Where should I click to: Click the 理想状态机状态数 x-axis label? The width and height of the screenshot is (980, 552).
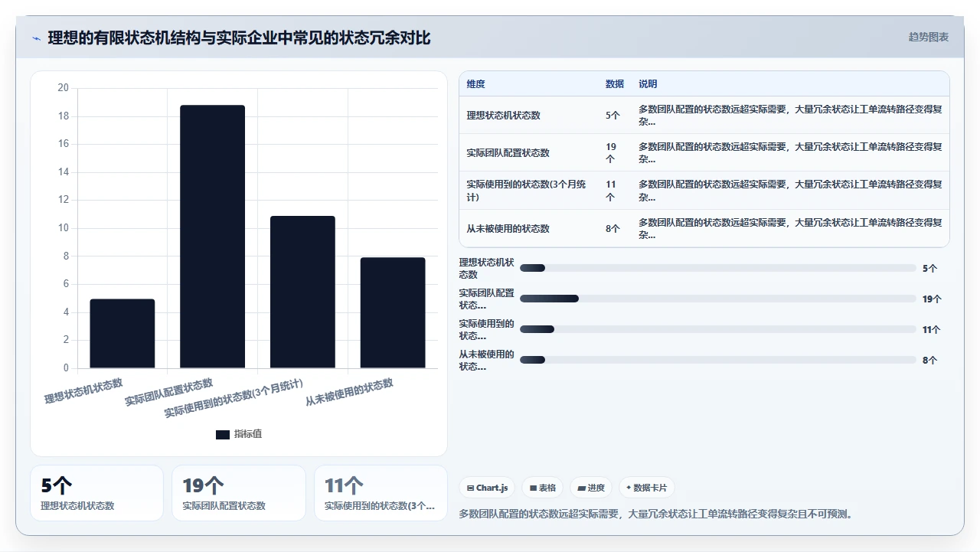[83, 390]
